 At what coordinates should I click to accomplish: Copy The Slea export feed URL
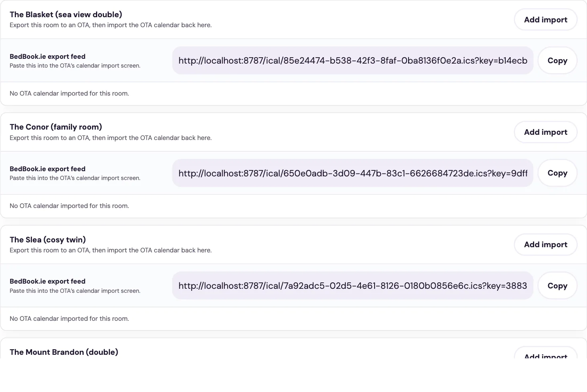(x=557, y=286)
